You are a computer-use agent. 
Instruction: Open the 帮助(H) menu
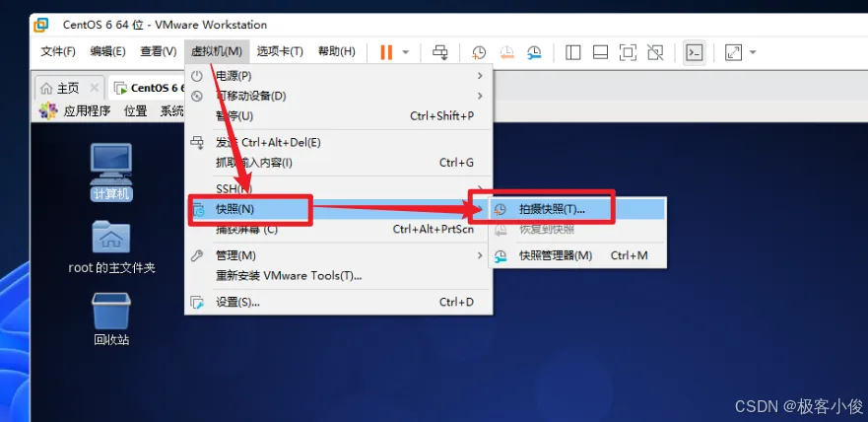pyautogui.click(x=336, y=51)
